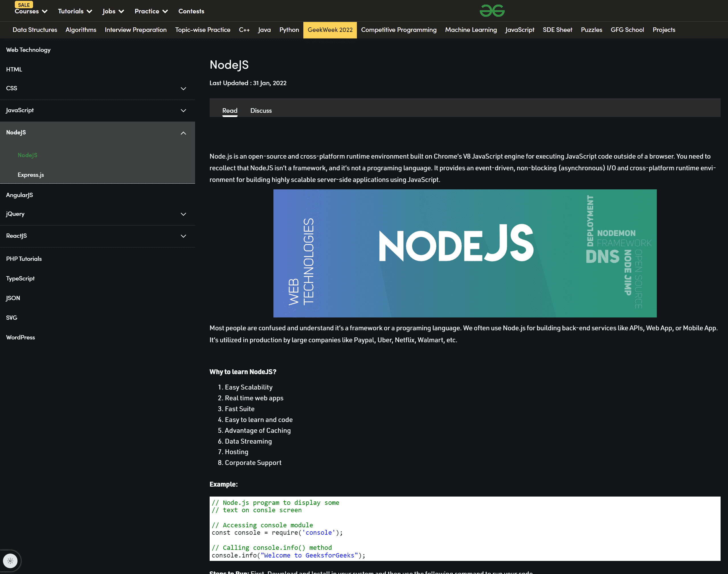Open the Courses dropdown menu
The width and height of the screenshot is (728, 574).
[31, 11]
